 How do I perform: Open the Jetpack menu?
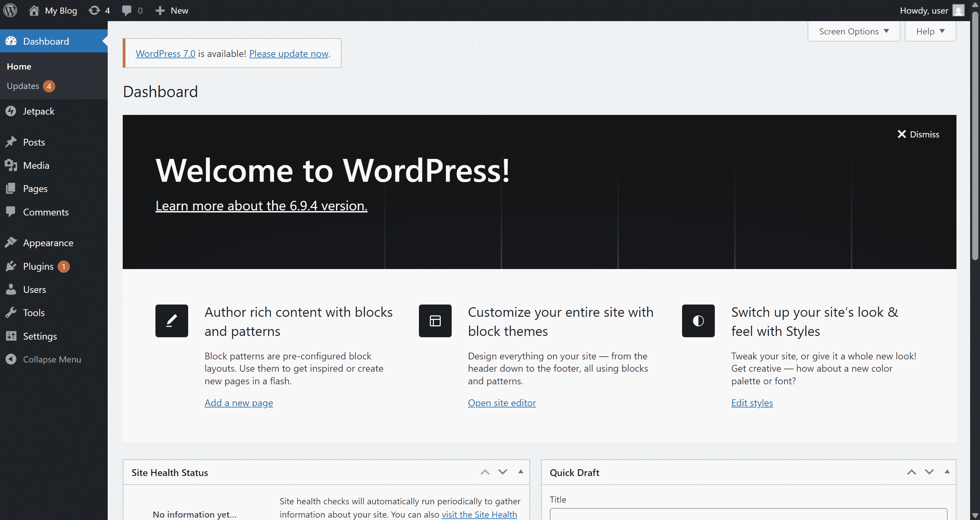tap(54, 111)
